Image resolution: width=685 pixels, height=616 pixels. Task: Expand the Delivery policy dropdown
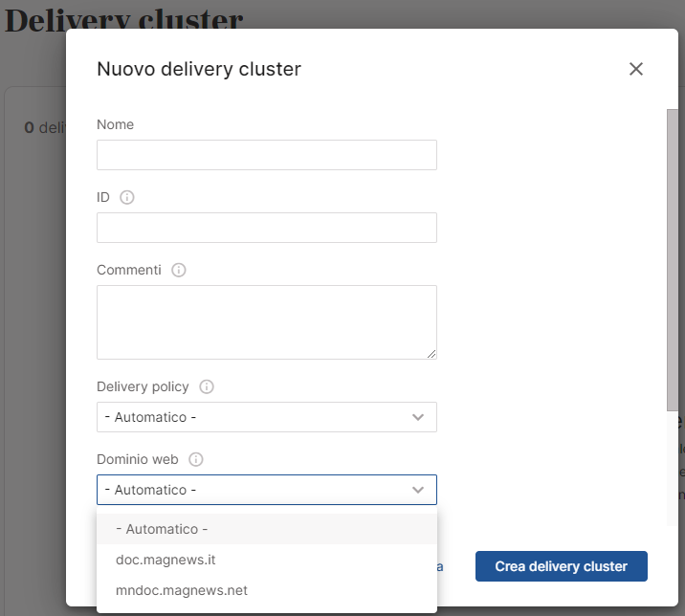click(x=266, y=417)
